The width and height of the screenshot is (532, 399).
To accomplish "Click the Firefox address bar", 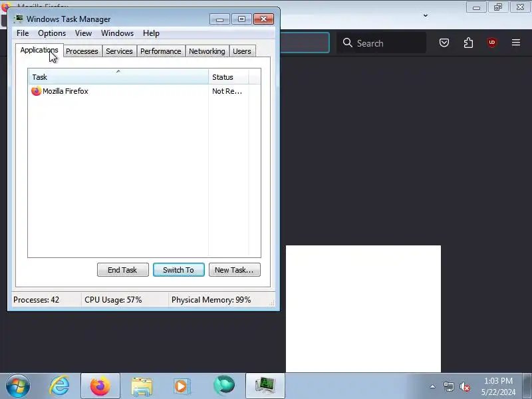I will pyautogui.click(x=305, y=43).
